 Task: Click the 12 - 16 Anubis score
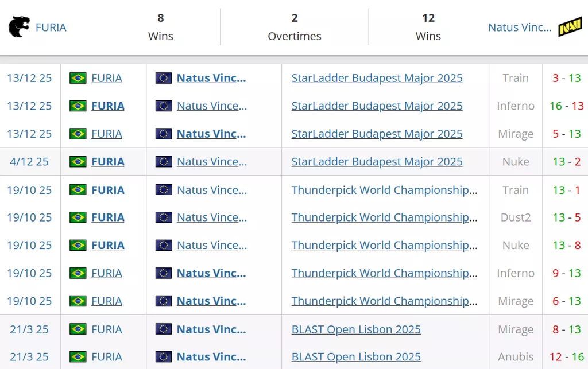pos(566,357)
